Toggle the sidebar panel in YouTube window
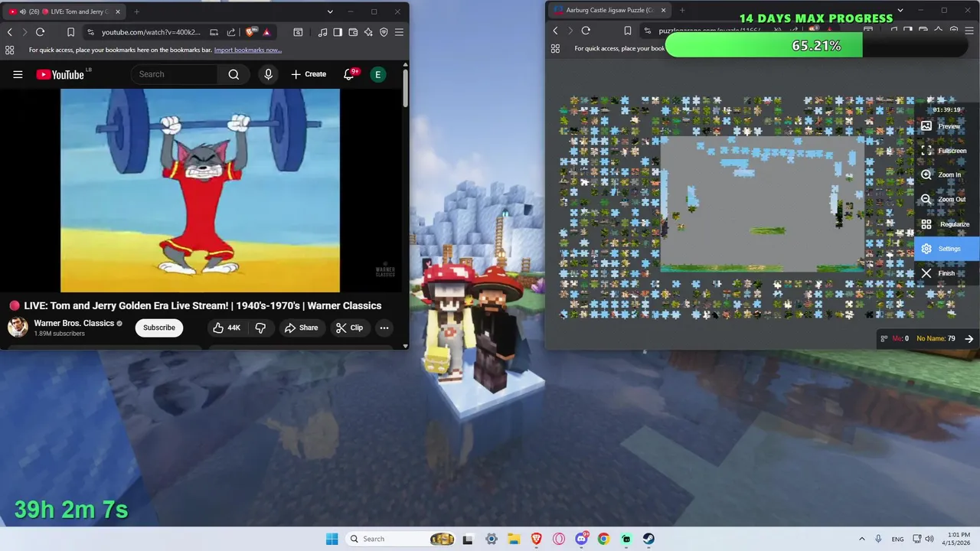 pos(338,32)
